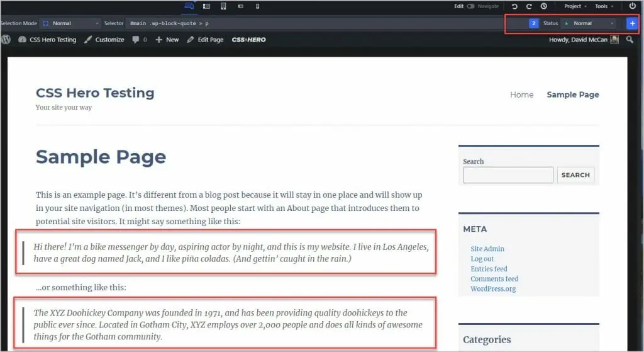
Task: Click Edit Page in the admin bar
Action: pyautogui.click(x=205, y=40)
